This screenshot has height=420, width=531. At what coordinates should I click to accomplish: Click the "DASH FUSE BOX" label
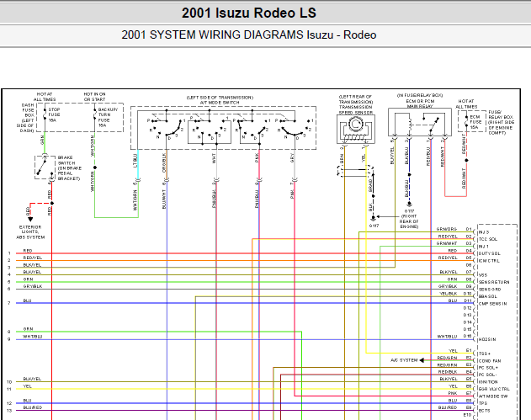28,110
